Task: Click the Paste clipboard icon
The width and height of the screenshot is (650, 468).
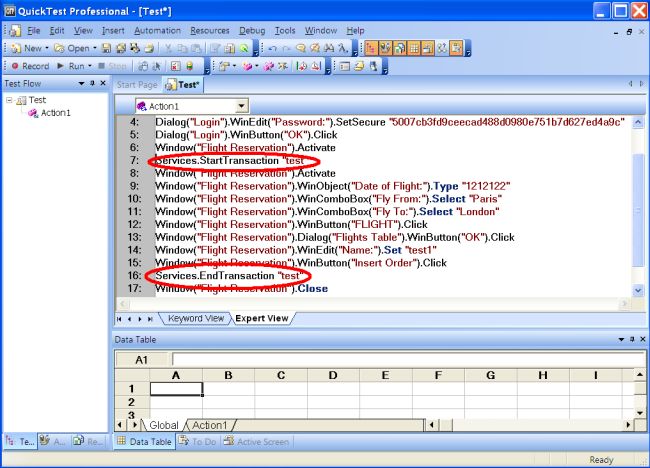Action: pos(196,48)
